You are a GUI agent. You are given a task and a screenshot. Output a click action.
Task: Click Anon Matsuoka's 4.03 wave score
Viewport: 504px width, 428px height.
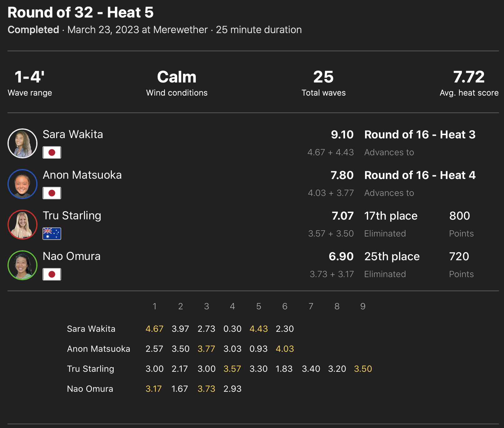click(284, 349)
